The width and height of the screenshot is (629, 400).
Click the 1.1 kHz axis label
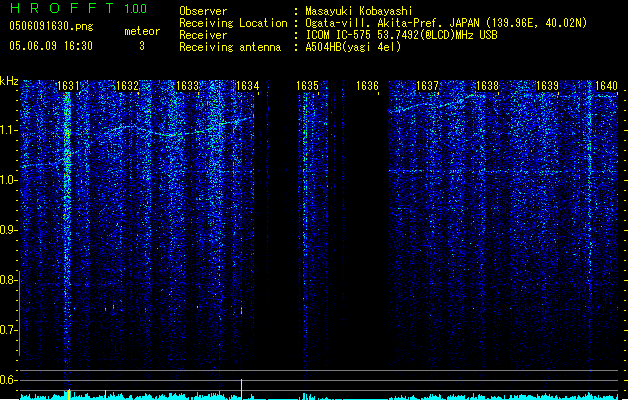click(x=8, y=130)
